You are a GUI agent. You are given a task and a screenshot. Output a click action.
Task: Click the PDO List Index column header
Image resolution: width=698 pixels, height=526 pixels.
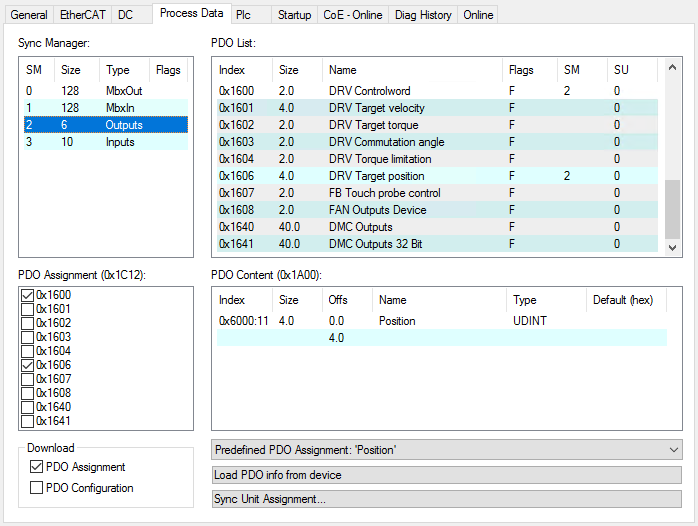pos(244,70)
